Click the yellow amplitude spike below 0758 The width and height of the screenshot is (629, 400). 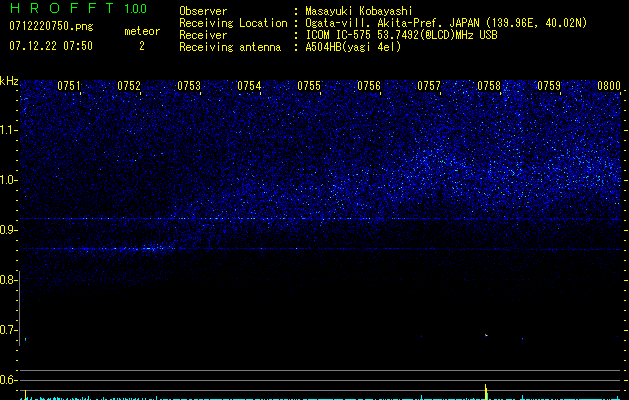(x=486, y=392)
